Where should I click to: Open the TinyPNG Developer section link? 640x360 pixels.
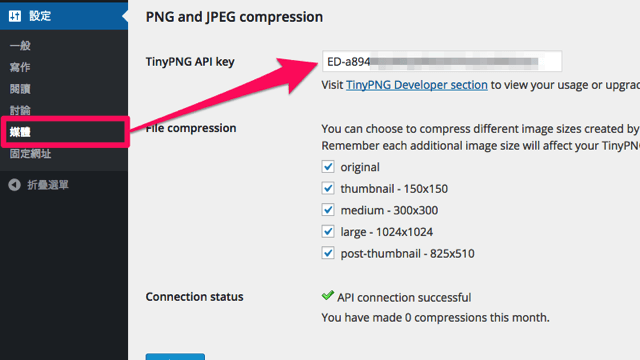click(417, 85)
